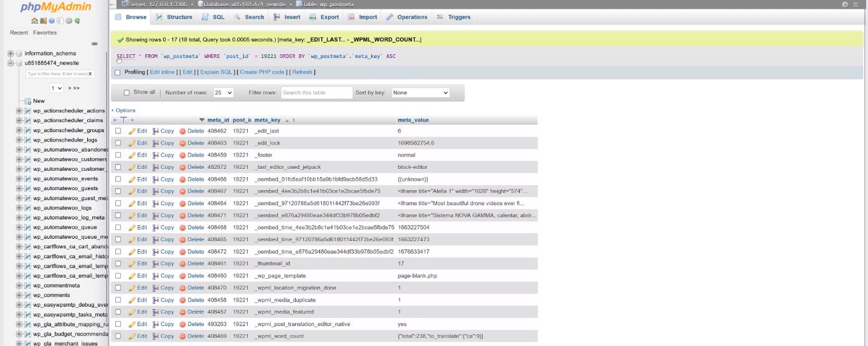This screenshot has width=868, height=346.
Task: Open the SQL tab
Action: (x=213, y=17)
